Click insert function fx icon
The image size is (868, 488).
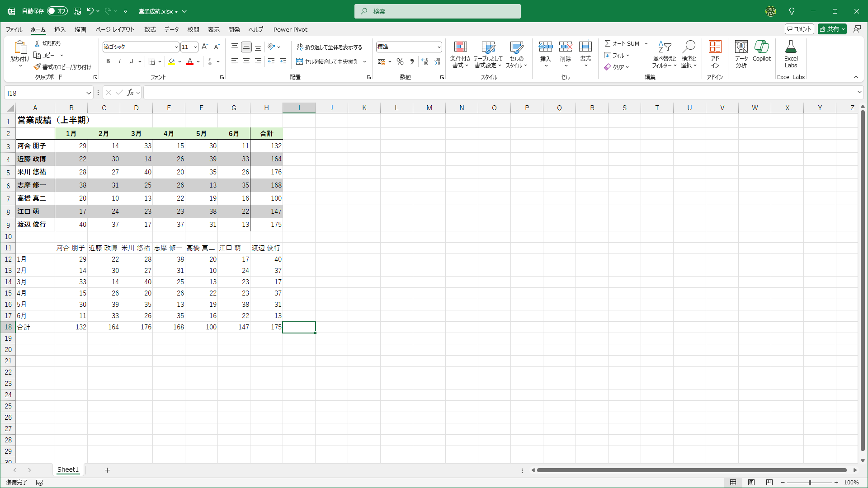click(130, 93)
